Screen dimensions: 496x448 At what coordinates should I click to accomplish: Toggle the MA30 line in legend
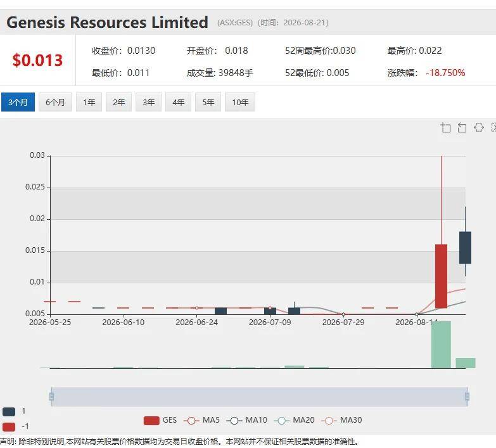point(341,420)
